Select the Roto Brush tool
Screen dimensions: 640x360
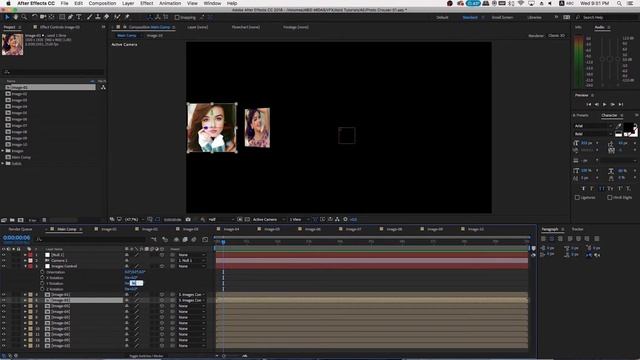[x=117, y=17]
